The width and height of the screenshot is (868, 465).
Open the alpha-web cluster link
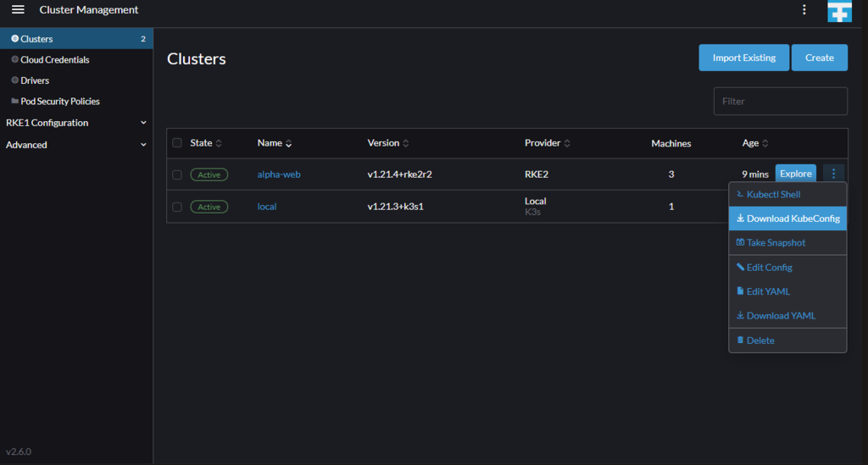pos(278,174)
